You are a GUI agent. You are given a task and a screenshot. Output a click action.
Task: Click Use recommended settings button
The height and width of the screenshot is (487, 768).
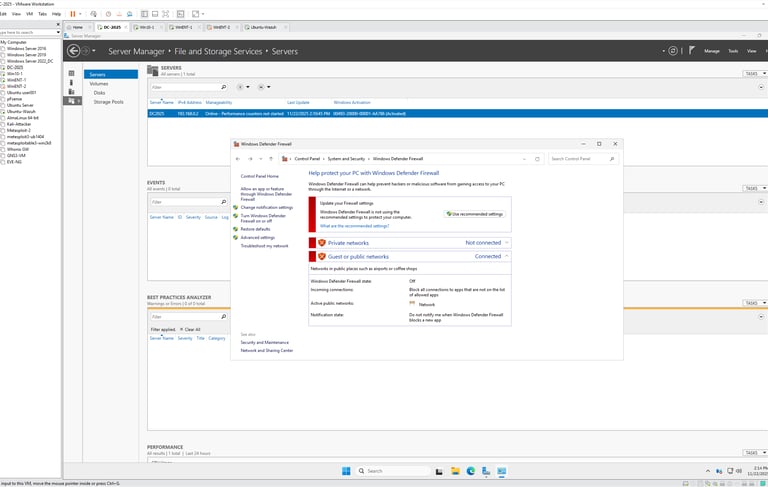coord(475,214)
